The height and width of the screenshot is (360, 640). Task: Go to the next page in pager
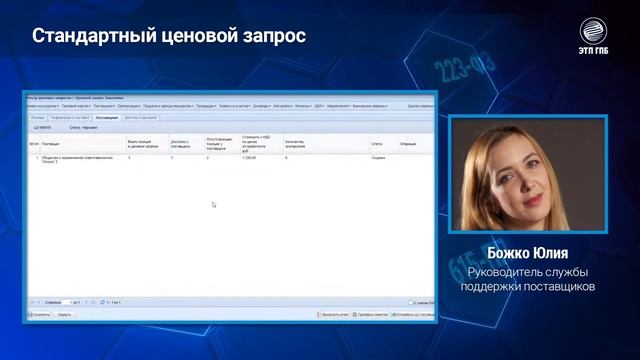coord(86,302)
